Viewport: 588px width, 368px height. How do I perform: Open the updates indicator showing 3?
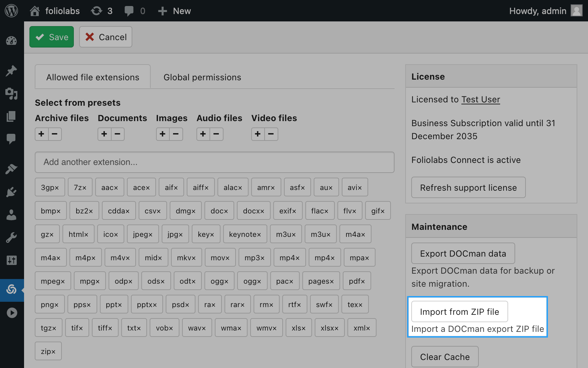102,11
